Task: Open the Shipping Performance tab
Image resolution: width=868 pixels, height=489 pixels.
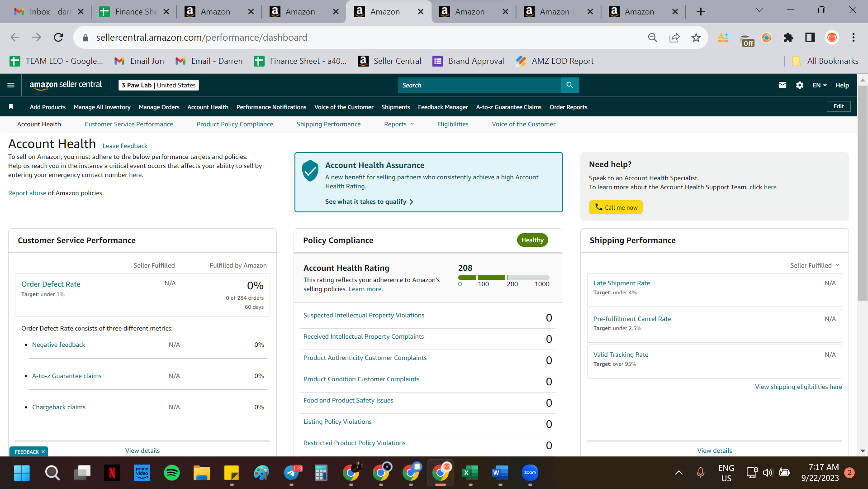Action: 328,124
